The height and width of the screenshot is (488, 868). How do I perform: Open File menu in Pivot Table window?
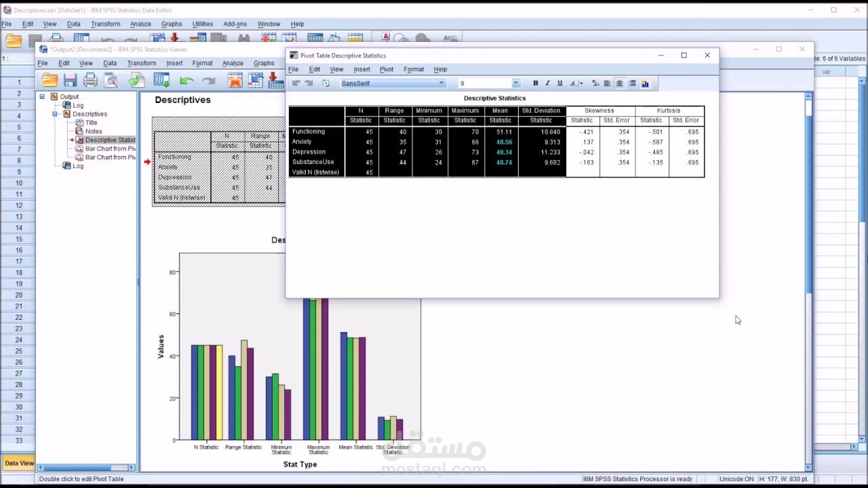pyautogui.click(x=293, y=69)
